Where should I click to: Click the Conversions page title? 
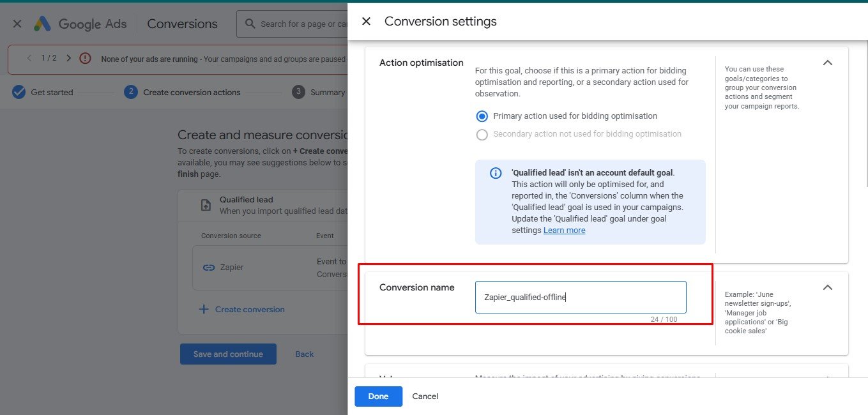(182, 24)
